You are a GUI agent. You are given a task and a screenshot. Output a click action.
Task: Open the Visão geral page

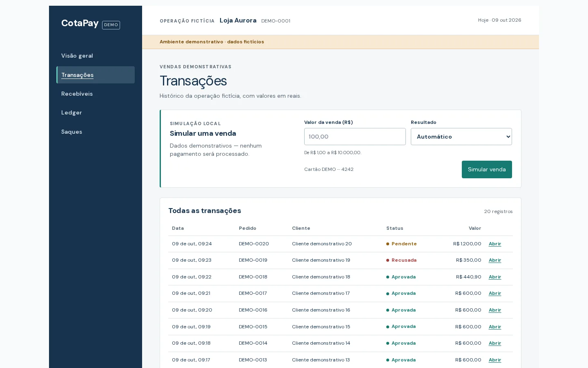(77, 56)
